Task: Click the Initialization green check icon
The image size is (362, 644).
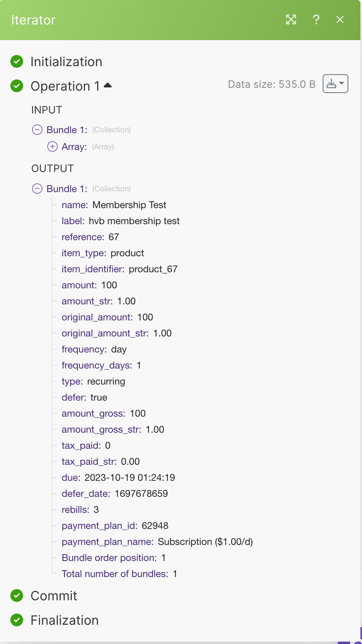Action: [17, 61]
